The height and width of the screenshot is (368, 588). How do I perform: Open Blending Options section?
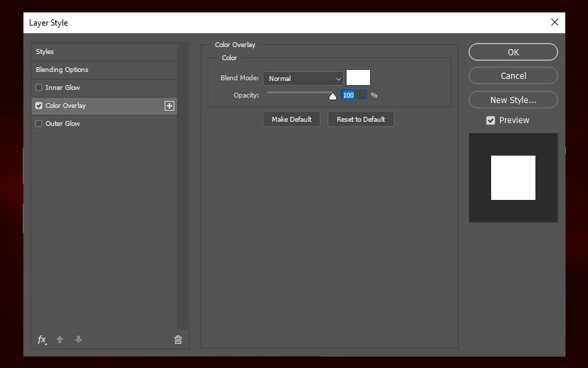click(x=62, y=70)
